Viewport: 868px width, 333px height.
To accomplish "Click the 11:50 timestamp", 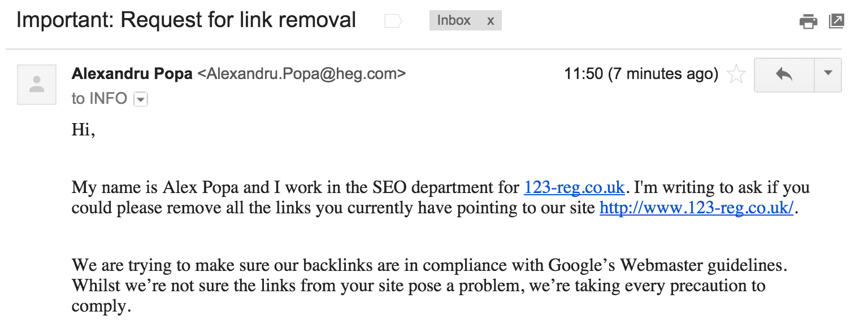I will tap(641, 74).
